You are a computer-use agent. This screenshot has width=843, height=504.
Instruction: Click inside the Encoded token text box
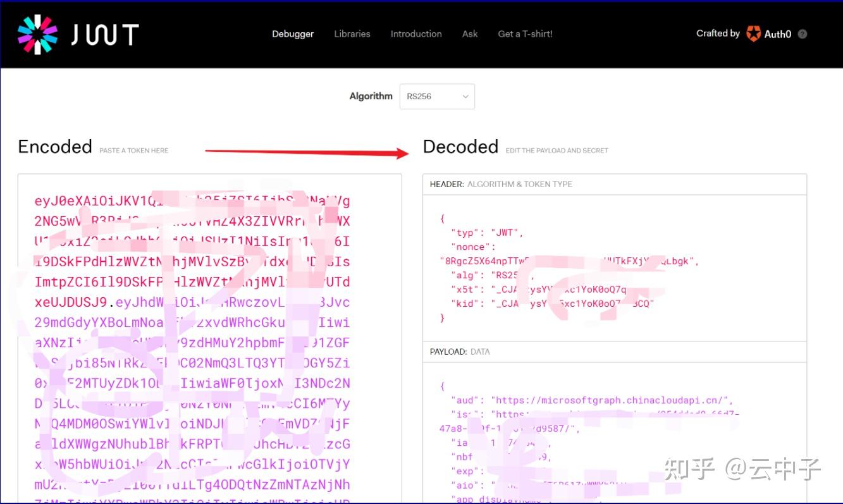point(210,339)
